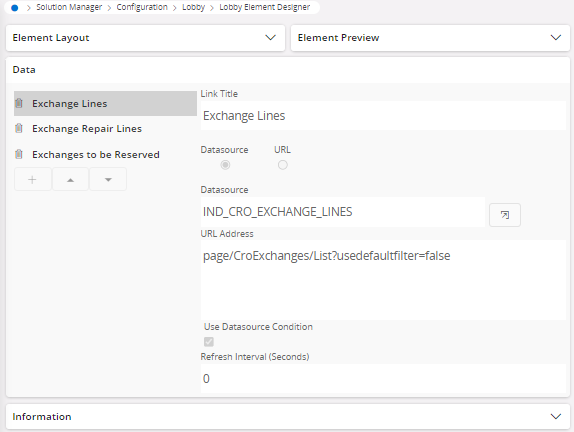Click the Refresh Interval (Seconds) label
The width and height of the screenshot is (574, 432).
click(255, 357)
